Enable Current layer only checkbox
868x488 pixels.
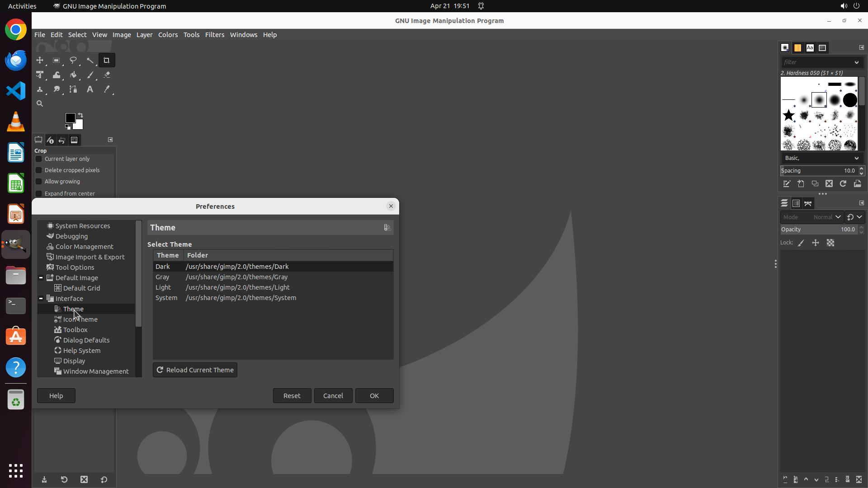(x=39, y=159)
